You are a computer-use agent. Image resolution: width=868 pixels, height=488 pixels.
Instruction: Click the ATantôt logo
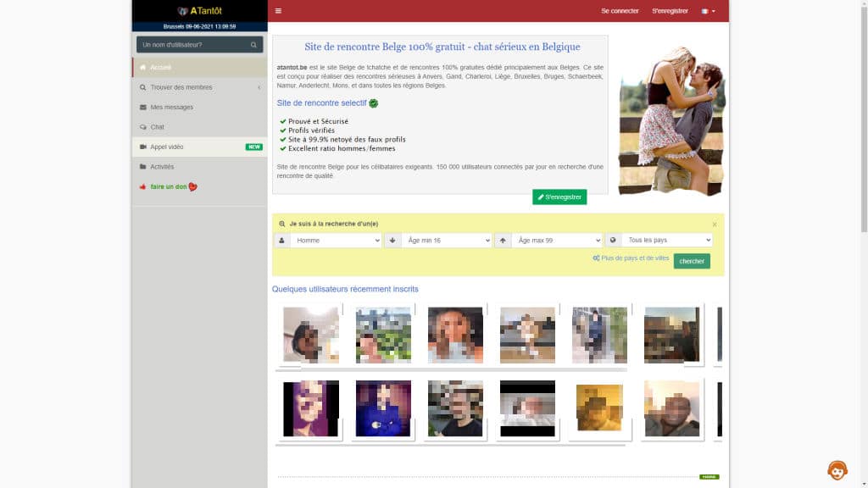point(199,11)
